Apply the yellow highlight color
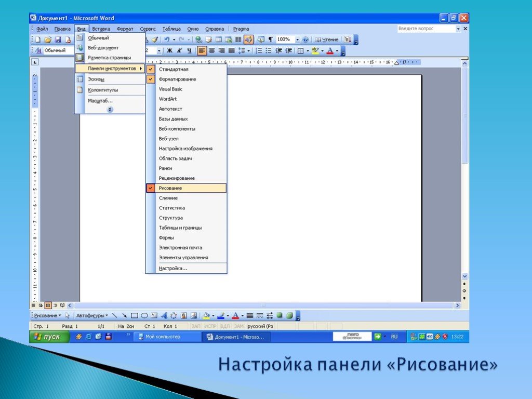 click(315, 51)
